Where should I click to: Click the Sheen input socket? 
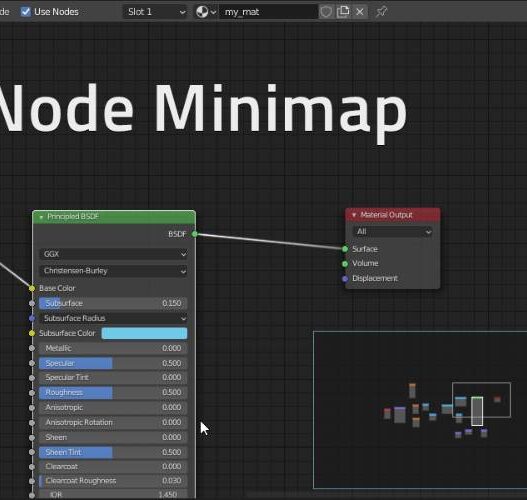click(x=32, y=438)
